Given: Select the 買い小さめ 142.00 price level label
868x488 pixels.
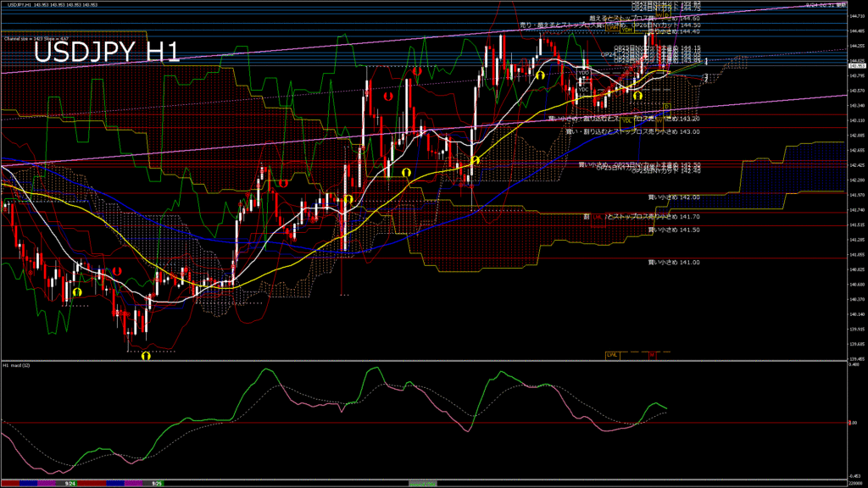Looking at the screenshot, I should 674,197.
